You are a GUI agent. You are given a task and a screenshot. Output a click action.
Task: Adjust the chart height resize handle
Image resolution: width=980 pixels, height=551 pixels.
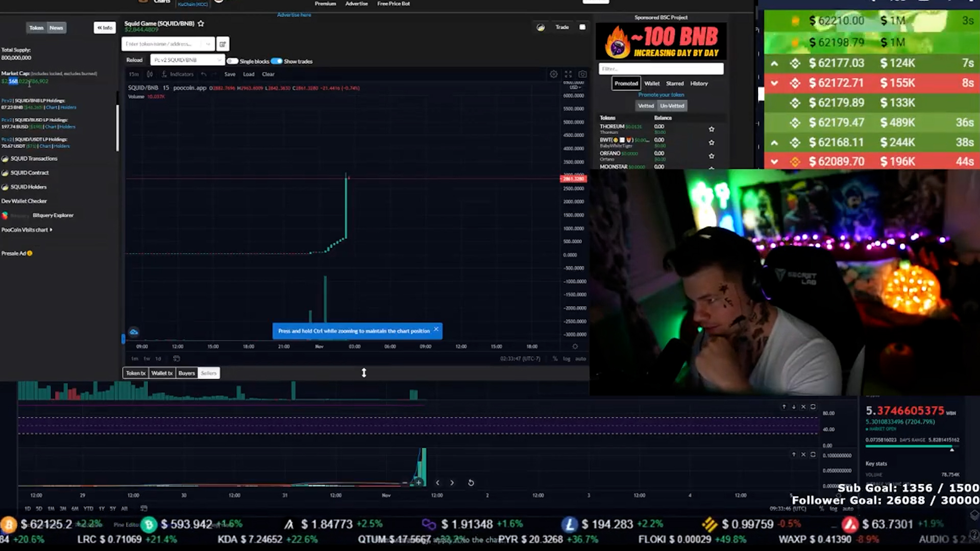point(364,373)
